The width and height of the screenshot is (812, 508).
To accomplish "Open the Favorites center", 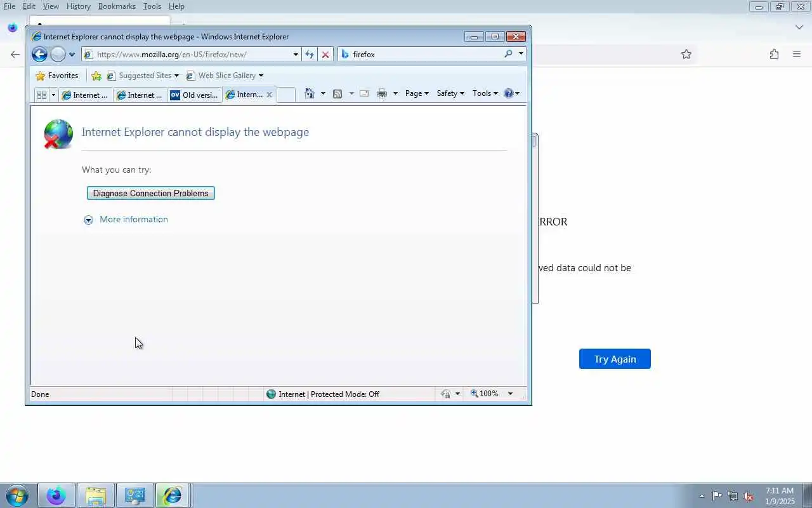I will click(57, 76).
